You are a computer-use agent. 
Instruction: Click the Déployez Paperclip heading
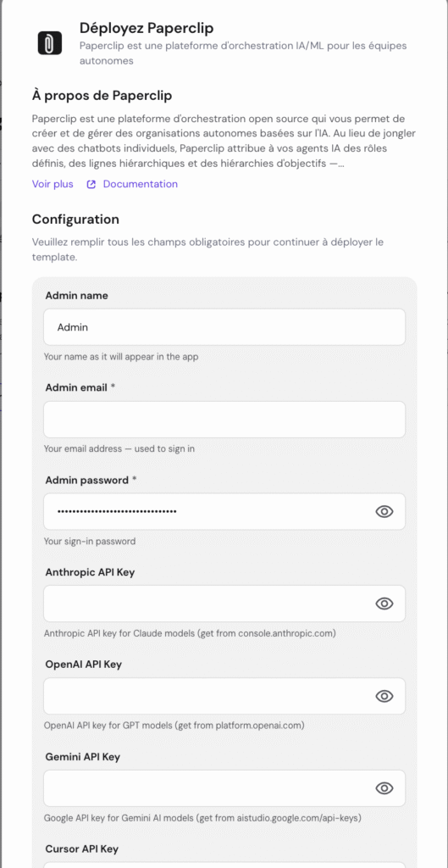(x=147, y=28)
